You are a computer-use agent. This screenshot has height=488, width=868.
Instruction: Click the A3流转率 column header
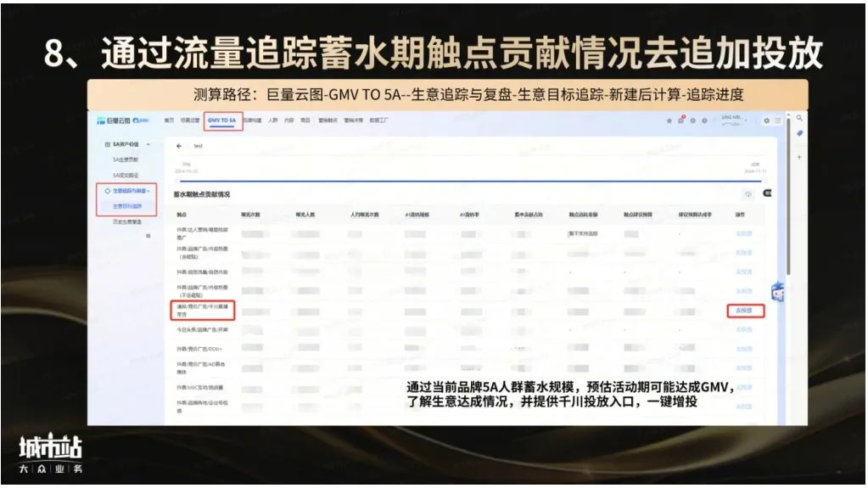coord(469,215)
